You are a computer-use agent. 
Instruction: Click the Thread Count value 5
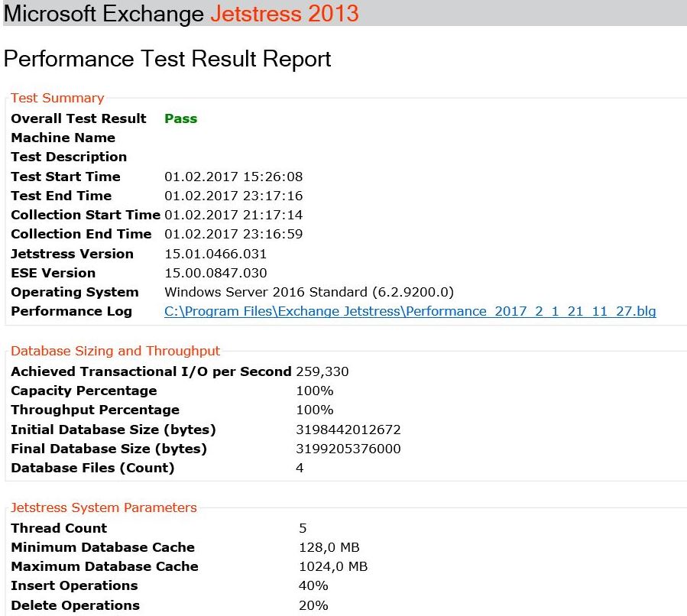coord(303,528)
